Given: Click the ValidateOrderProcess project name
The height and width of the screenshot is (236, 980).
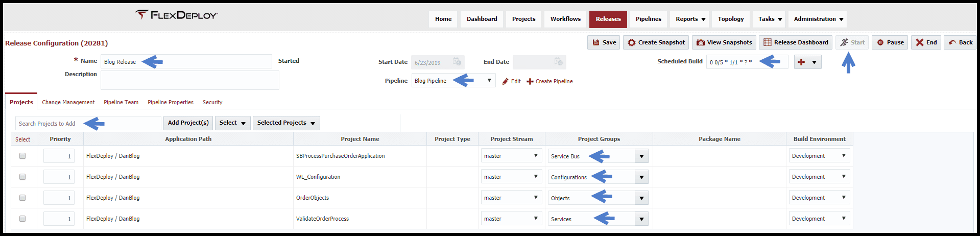Looking at the screenshot, I should pyautogui.click(x=322, y=219).
